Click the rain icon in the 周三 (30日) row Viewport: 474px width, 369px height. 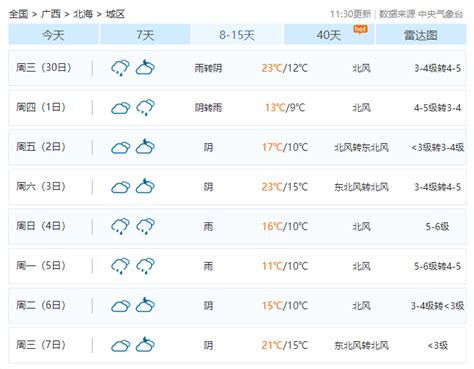click(120, 68)
